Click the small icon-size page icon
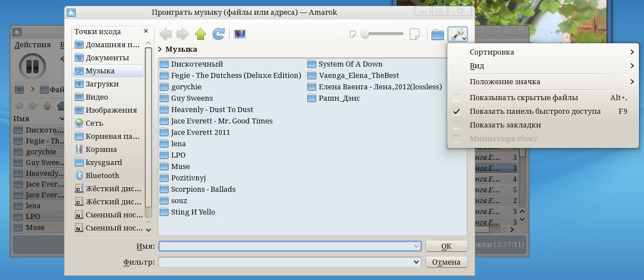The width and height of the screenshot is (644, 280). coord(352,34)
